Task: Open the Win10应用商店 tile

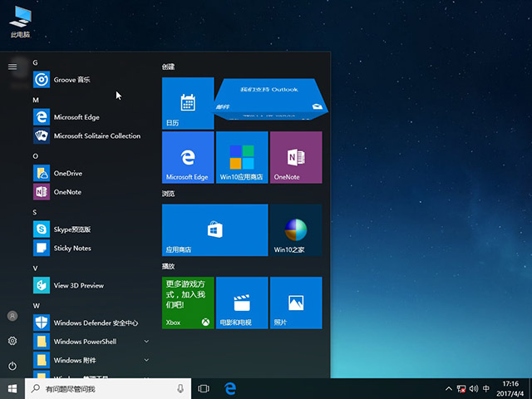Action: (241, 157)
